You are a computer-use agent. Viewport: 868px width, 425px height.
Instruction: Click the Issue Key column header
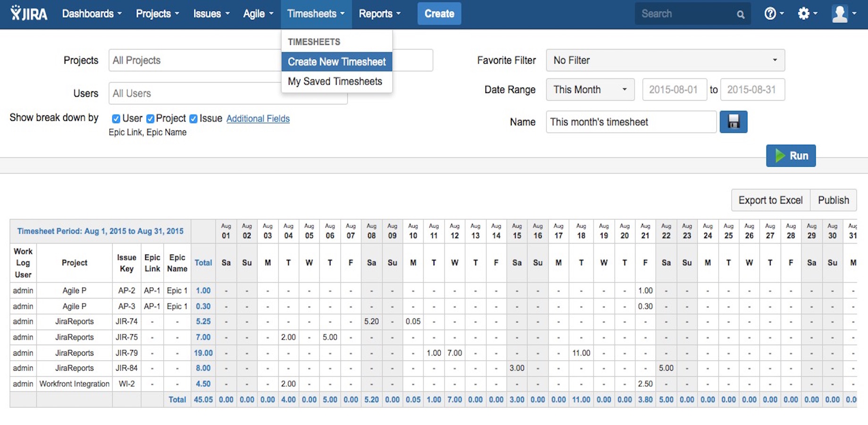[127, 263]
